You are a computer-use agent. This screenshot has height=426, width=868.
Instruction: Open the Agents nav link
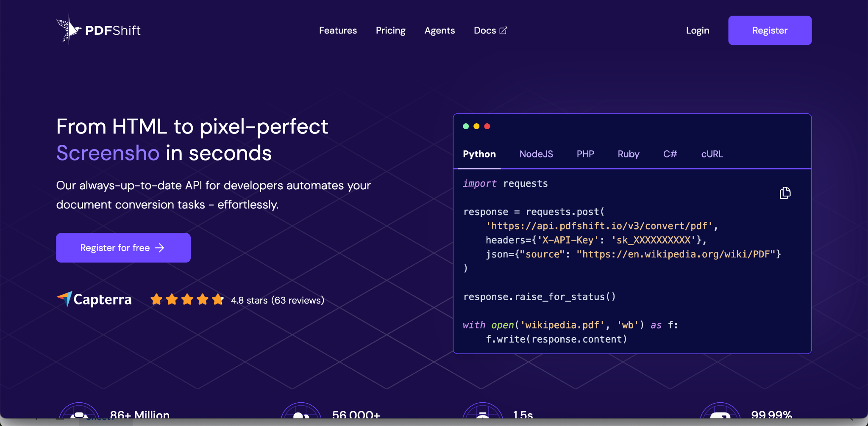(x=440, y=30)
